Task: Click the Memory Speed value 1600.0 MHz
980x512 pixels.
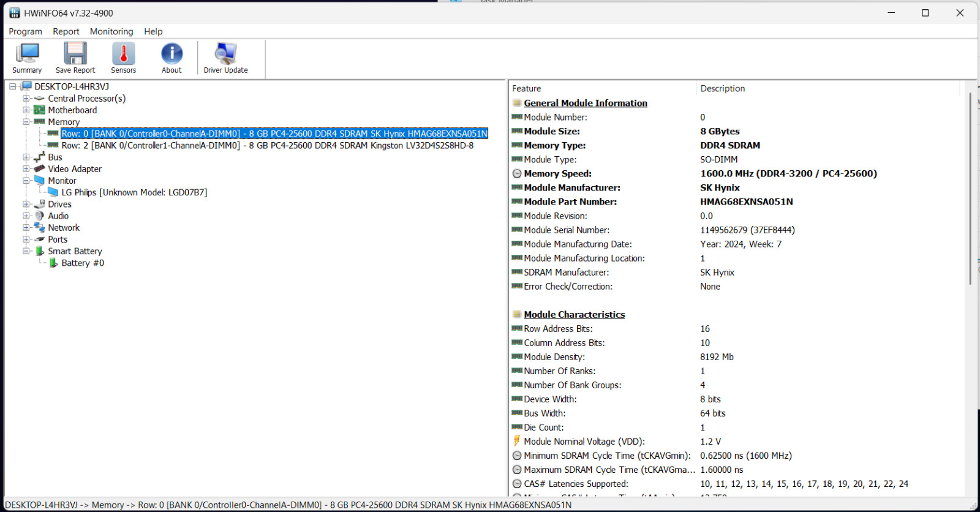Action: [788, 173]
